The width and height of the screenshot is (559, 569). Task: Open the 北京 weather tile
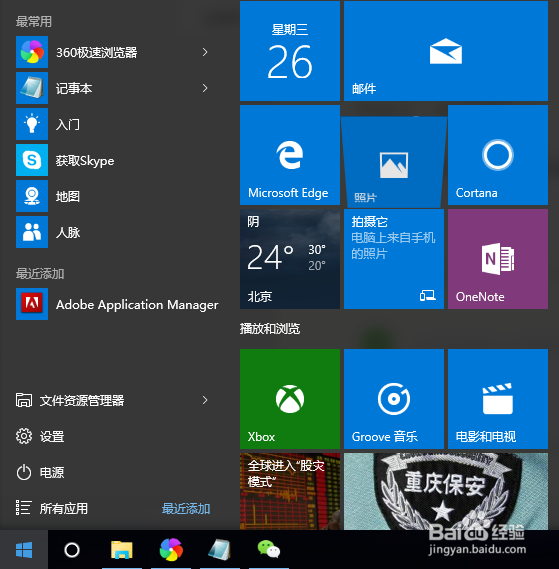(x=290, y=259)
